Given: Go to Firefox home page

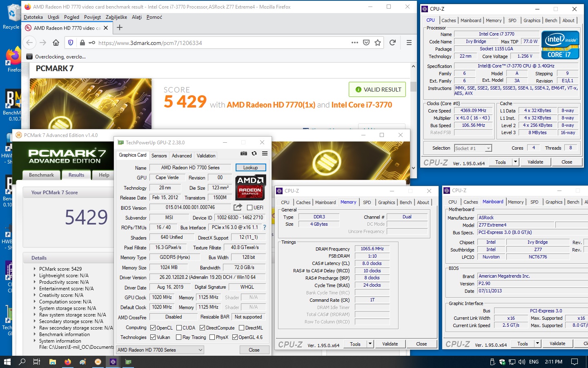Looking at the screenshot, I should (x=56, y=43).
